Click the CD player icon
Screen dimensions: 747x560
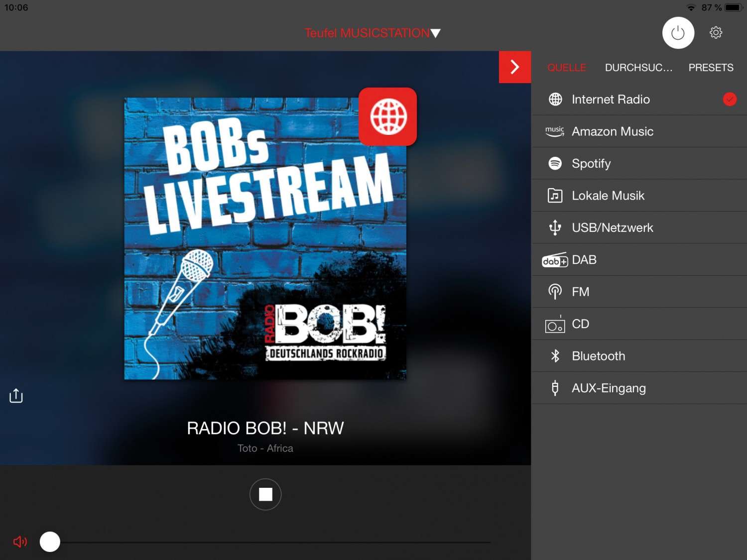(555, 324)
